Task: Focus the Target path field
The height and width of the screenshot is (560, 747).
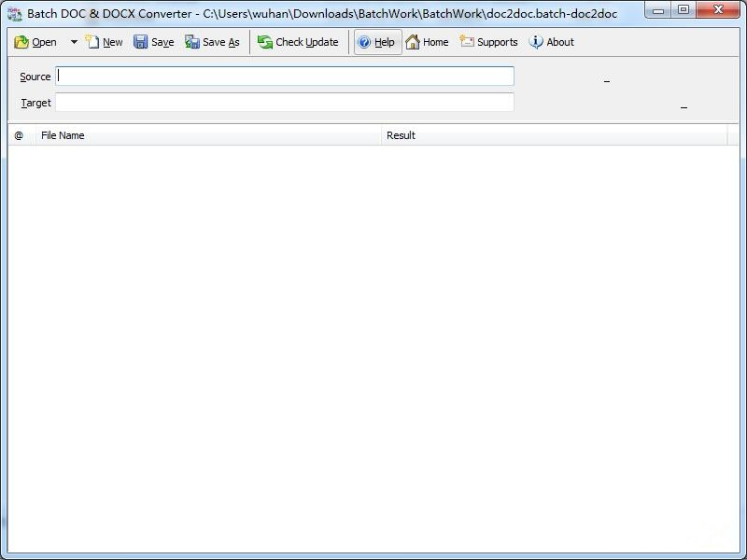Action: tap(285, 103)
